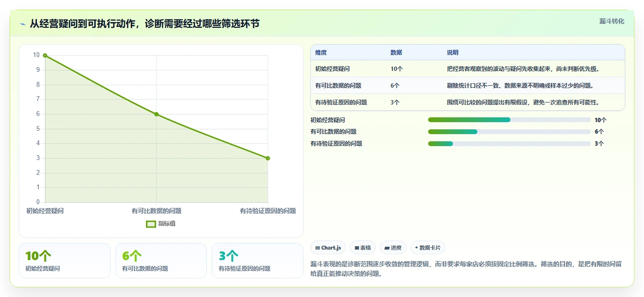Click the 3个 value after the progress bar

[599, 144]
